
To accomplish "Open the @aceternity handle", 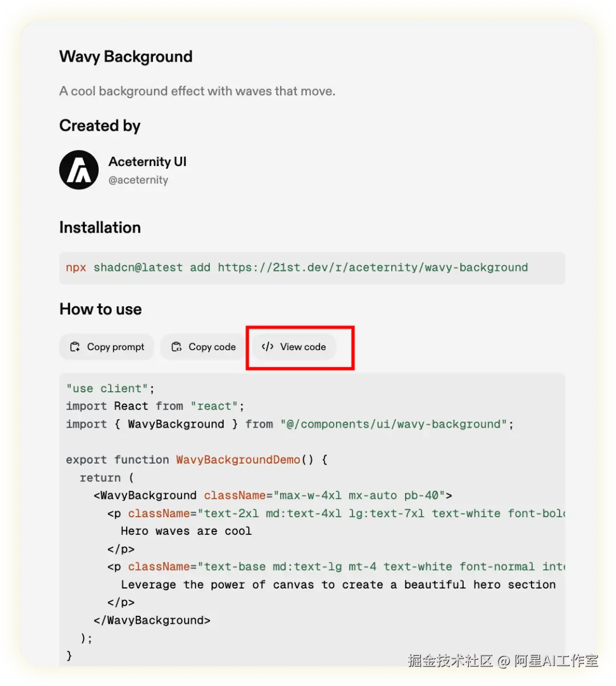I will coord(138,180).
